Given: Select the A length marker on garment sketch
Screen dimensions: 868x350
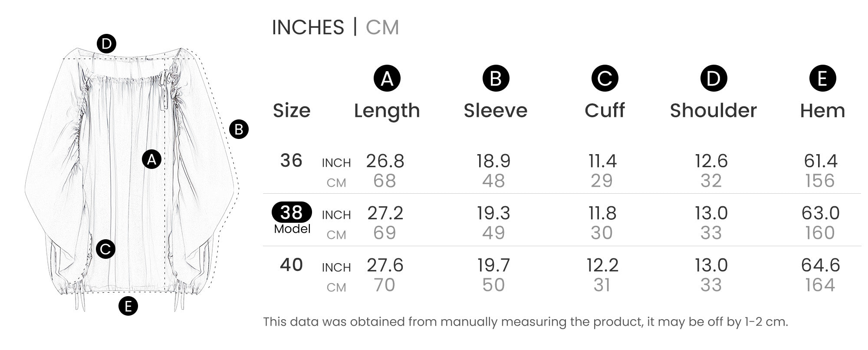Looking at the screenshot, I should [x=151, y=159].
